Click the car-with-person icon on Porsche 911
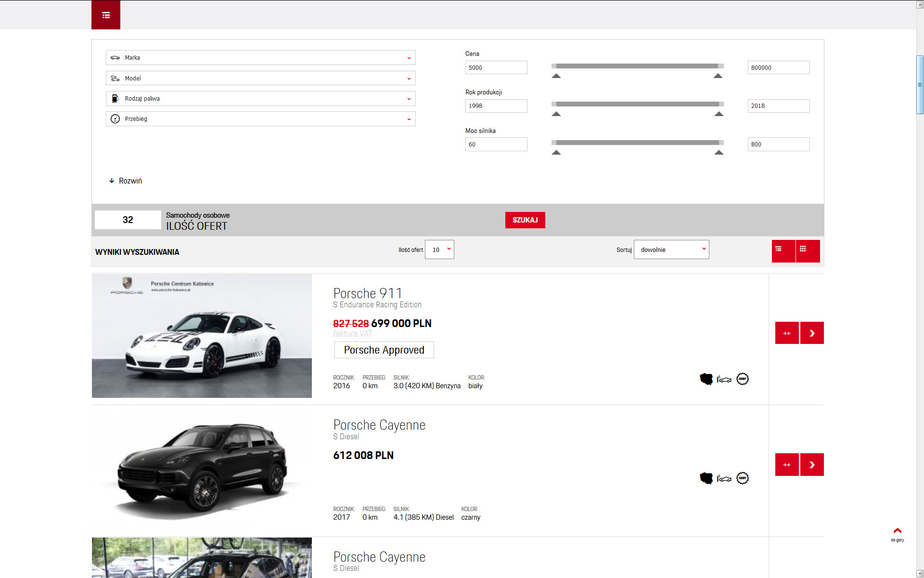 (724, 380)
